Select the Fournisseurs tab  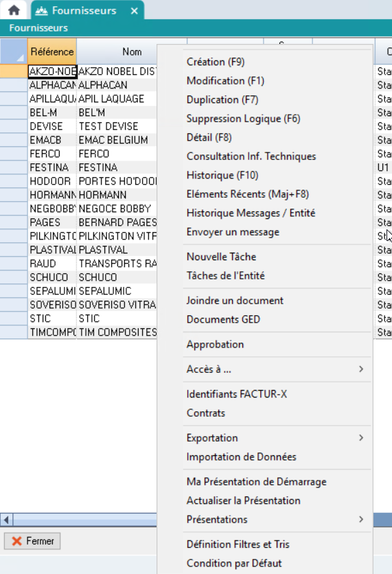point(84,10)
